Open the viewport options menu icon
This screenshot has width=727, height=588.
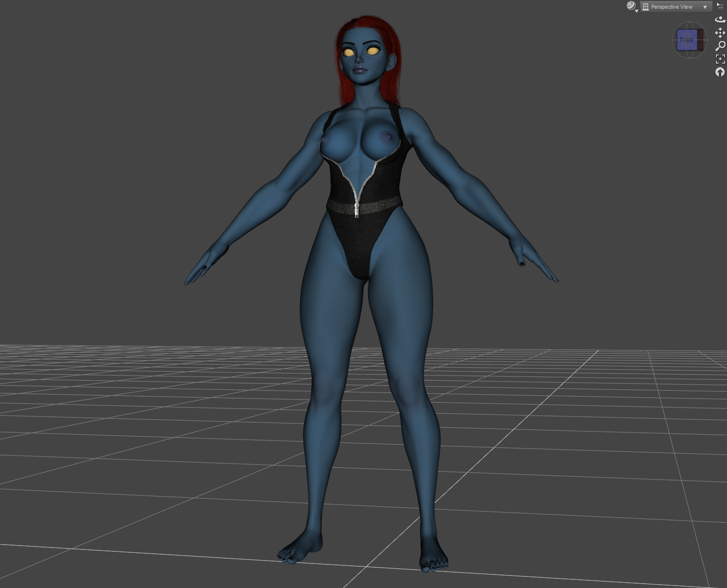(x=720, y=6)
